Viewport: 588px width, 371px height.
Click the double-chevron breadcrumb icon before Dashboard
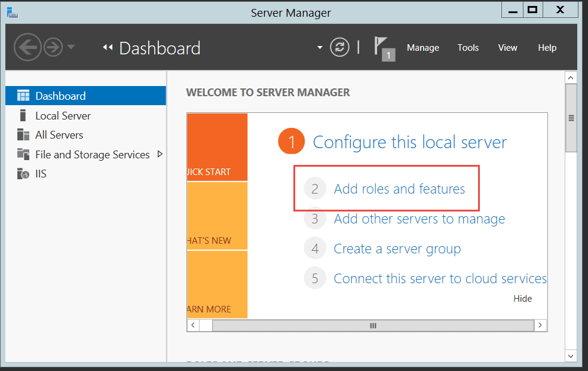click(x=108, y=47)
